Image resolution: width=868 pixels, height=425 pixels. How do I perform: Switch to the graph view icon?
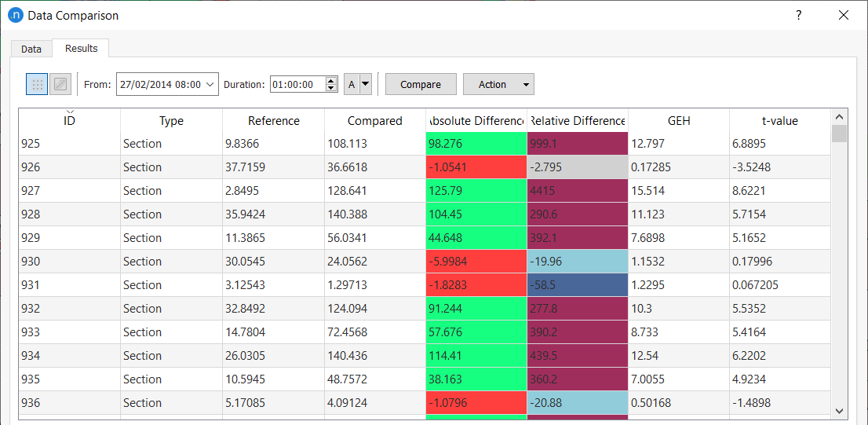(x=60, y=84)
